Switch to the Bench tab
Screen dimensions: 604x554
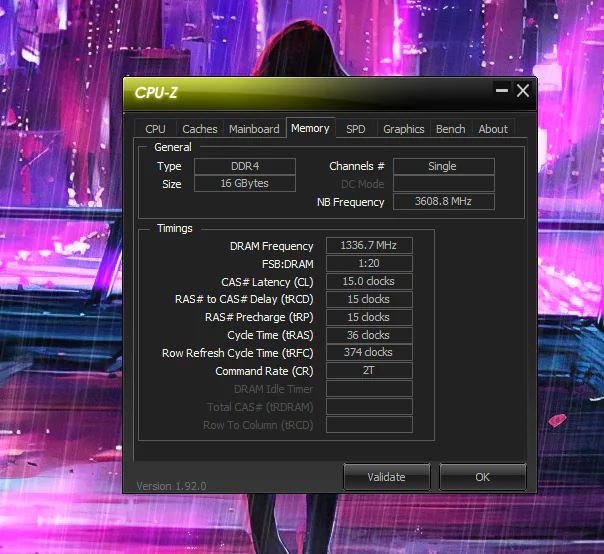click(x=451, y=129)
